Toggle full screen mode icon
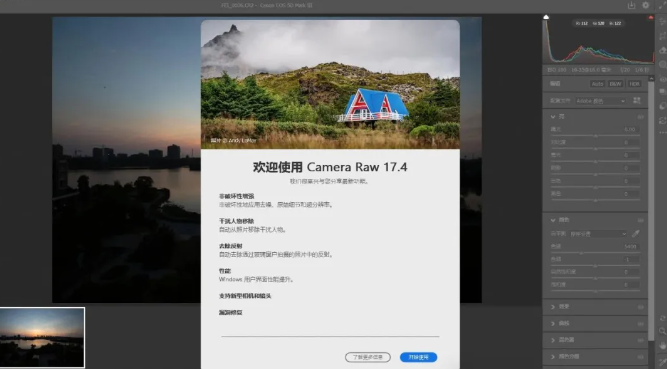 662,5
